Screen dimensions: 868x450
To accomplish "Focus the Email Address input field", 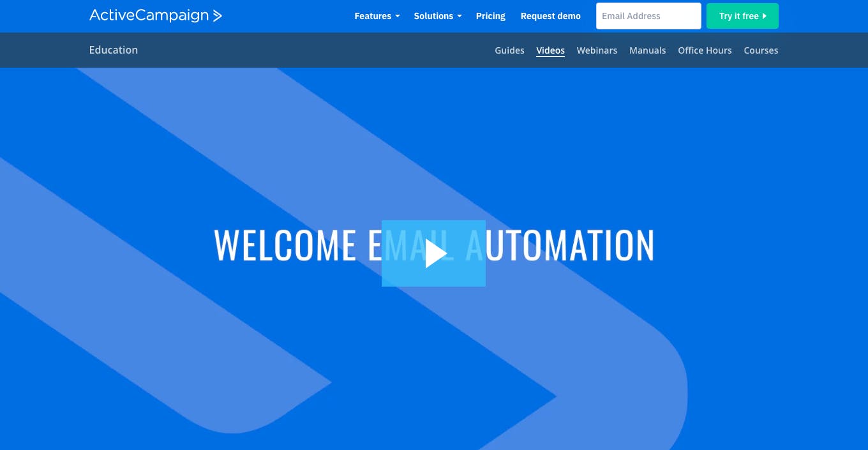I will [648, 16].
